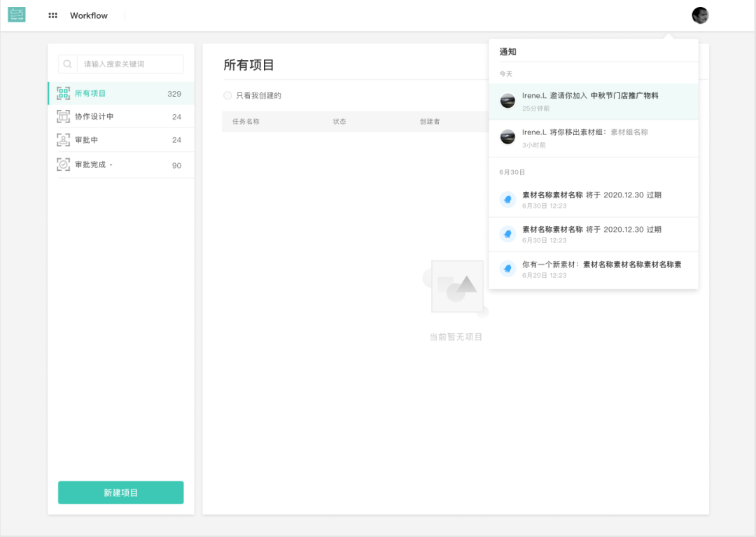
Task: Click bell icon of second 过期 notification
Action: click(507, 234)
